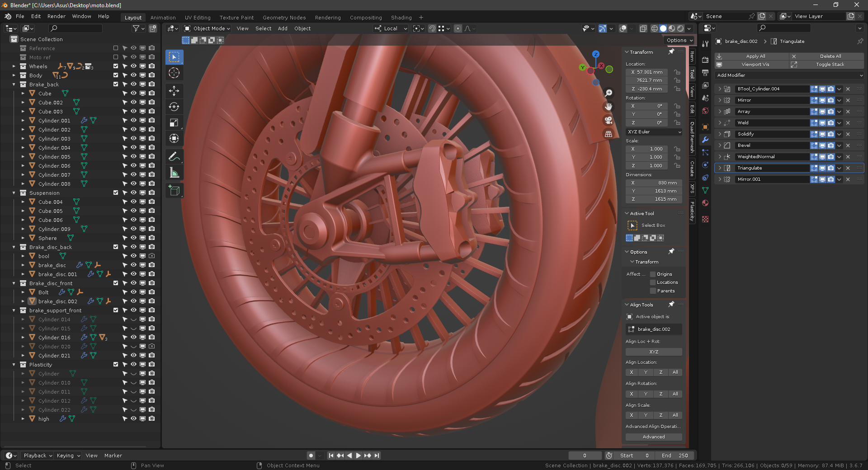Click the Apply All button
The image size is (868, 470).
pos(755,56)
